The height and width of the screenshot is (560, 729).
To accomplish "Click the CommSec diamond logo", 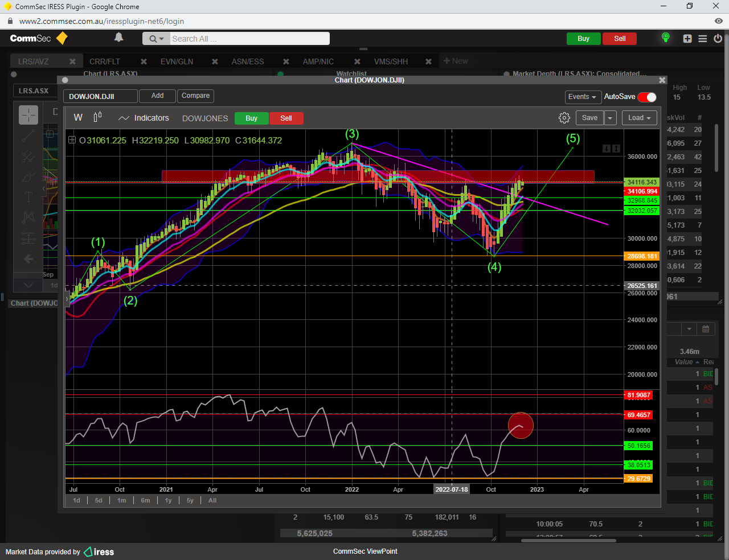I will click(62, 38).
